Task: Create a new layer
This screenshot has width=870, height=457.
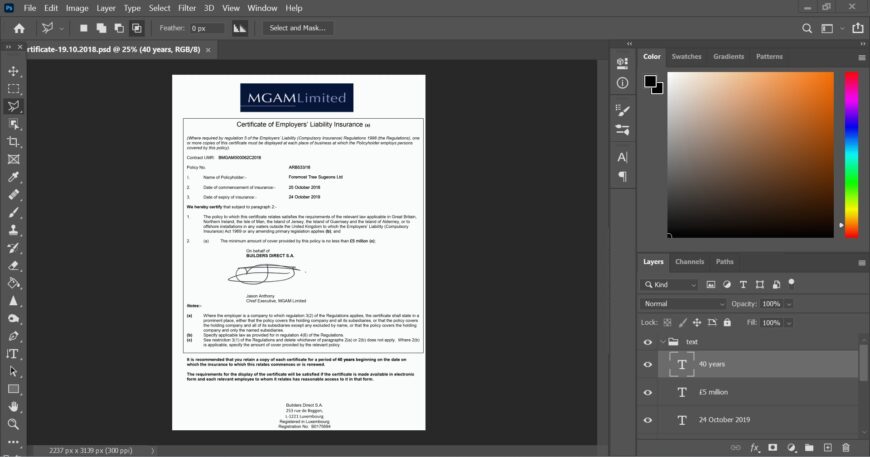Action: (827, 447)
